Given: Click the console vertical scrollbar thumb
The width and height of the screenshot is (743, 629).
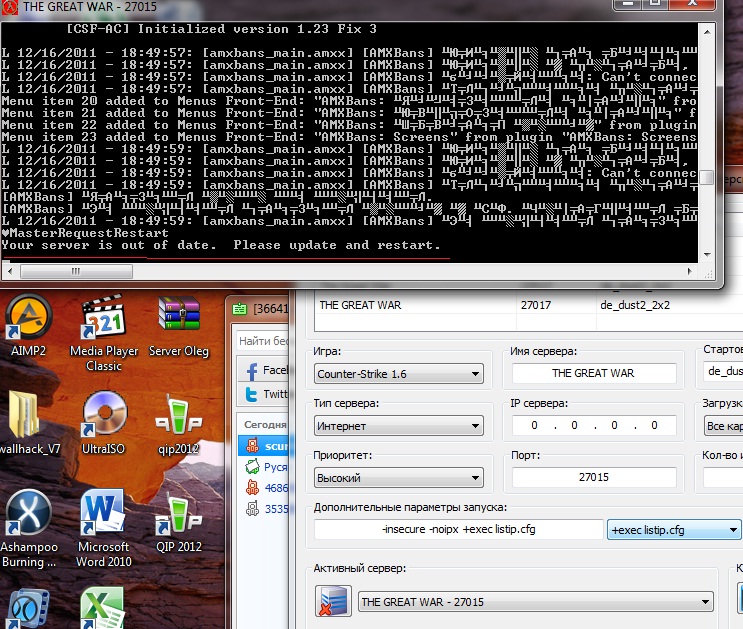Looking at the screenshot, I should (x=707, y=178).
